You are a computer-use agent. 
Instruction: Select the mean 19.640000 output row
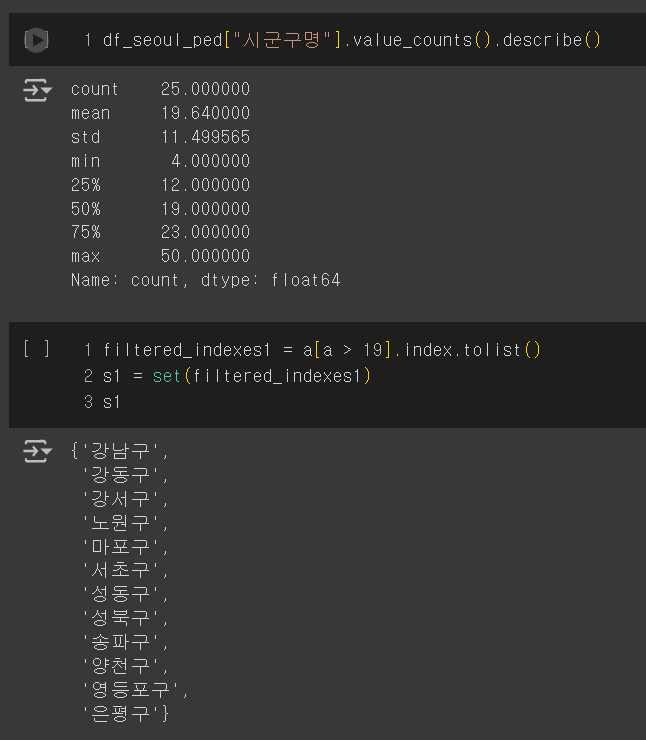coord(160,113)
